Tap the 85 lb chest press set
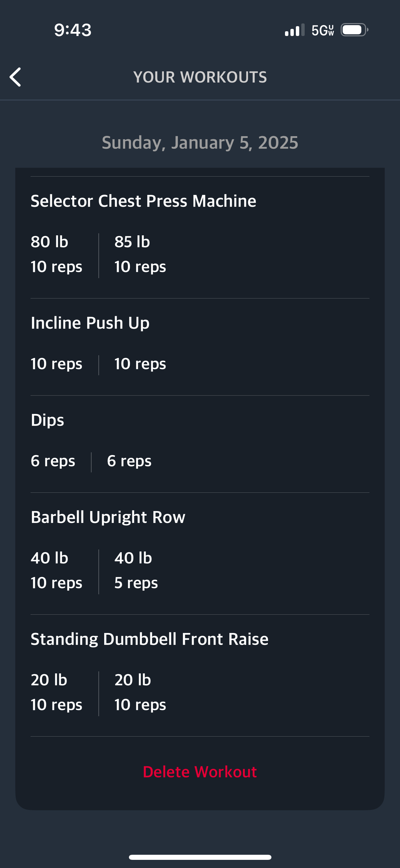400x868 pixels. (140, 254)
